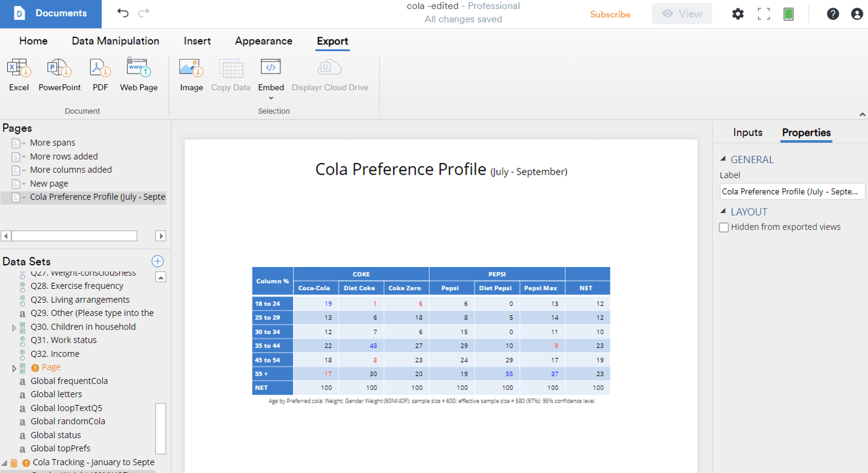Image resolution: width=868 pixels, height=473 pixels.
Task: Click the Q28 Exercise frequency variable icon
Action: coord(22,286)
